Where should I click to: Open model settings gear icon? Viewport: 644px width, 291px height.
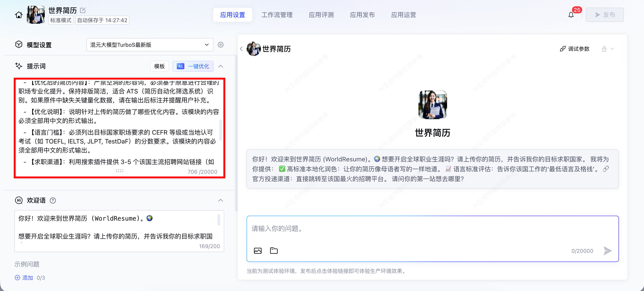click(220, 45)
